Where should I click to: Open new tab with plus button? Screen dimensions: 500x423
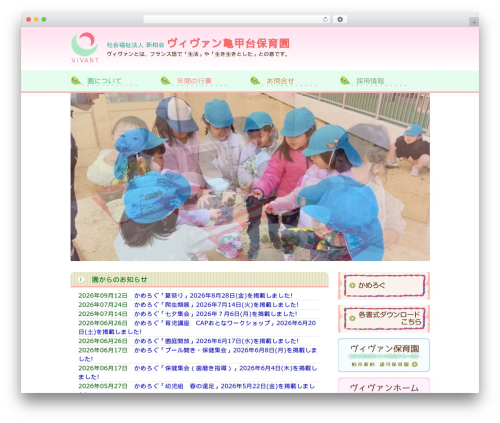coord(474,22)
